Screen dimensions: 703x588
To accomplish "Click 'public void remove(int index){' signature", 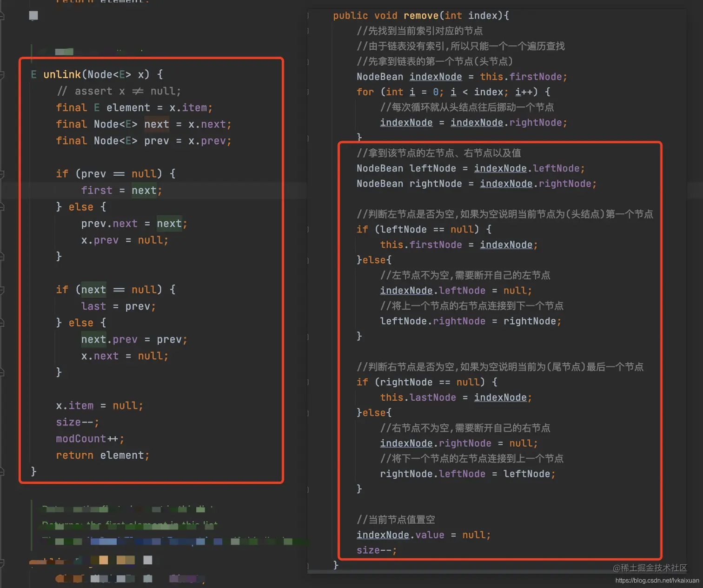I will (x=421, y=16).
